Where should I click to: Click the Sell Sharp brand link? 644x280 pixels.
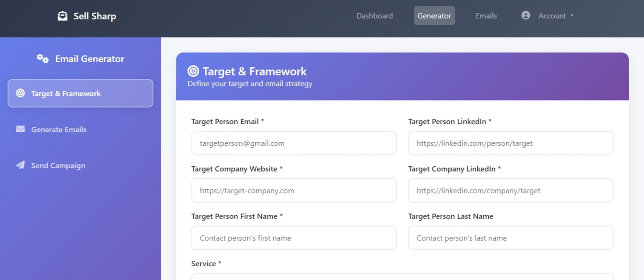point(95,16)
